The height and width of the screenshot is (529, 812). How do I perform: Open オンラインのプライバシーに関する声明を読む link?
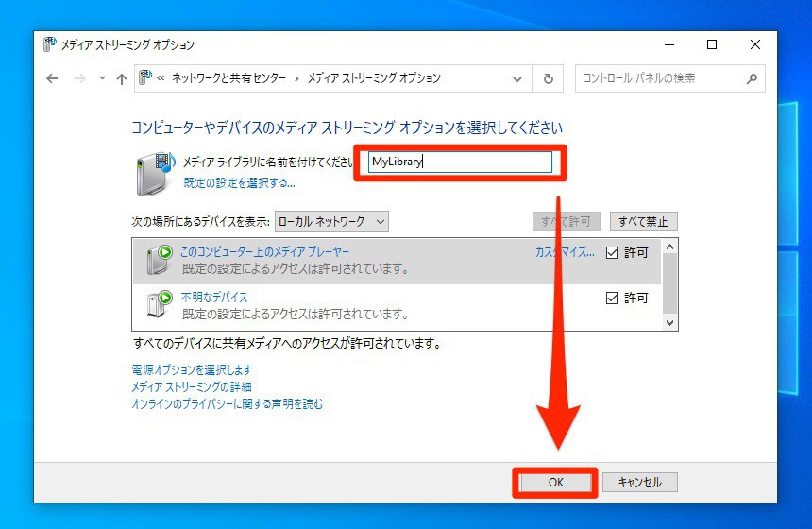tap(227, 403)
